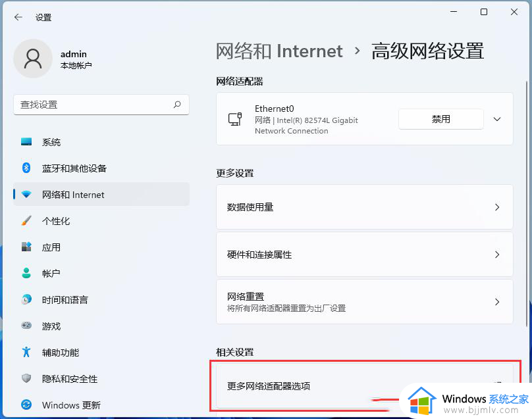The width and height of the screenshot is (532, 419).
Task: Click the 查找设置 search field
Action: pyautogui.click(x=92, y=105)
